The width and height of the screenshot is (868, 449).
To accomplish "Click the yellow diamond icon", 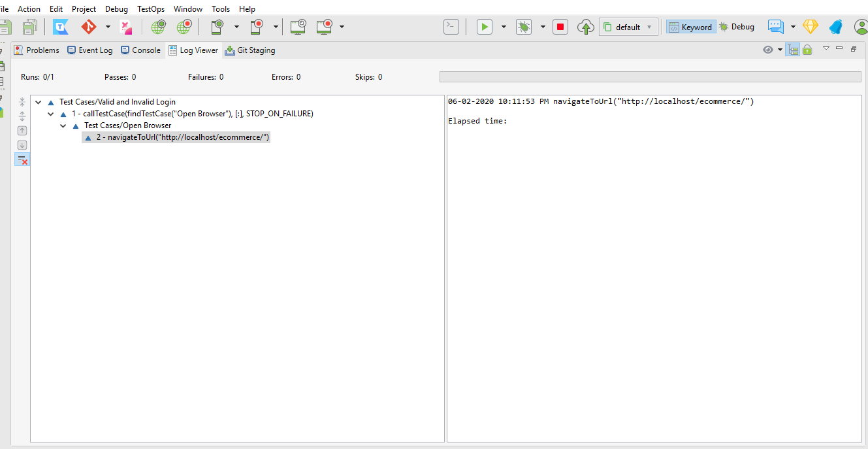I will (x=811, y=27).
